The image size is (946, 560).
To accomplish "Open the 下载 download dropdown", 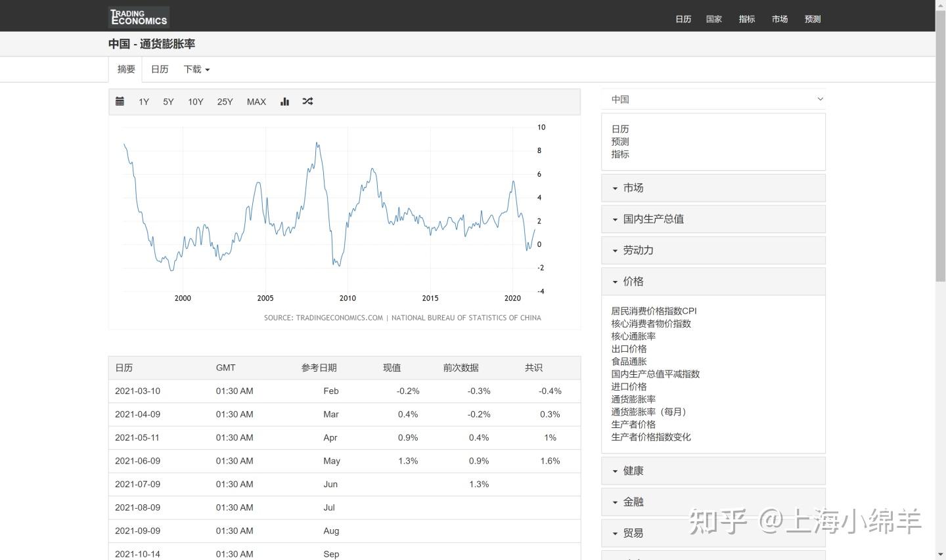I will pos(196,69).
